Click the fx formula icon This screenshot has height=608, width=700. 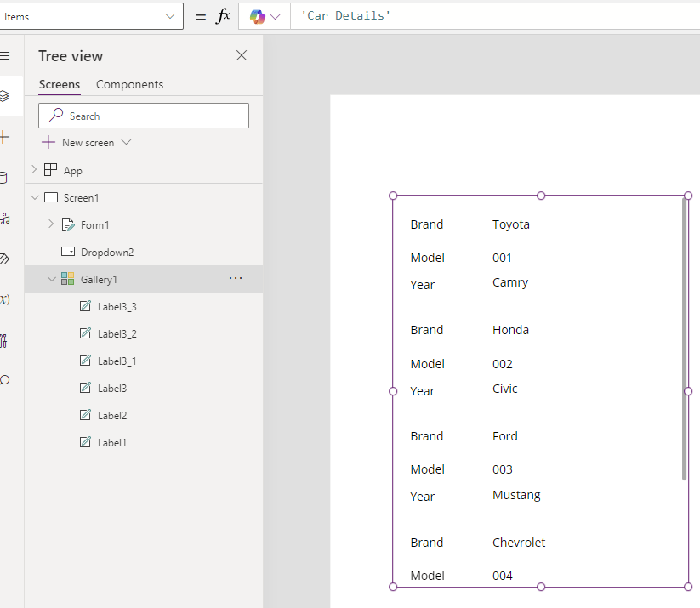(x=223, y=16)
